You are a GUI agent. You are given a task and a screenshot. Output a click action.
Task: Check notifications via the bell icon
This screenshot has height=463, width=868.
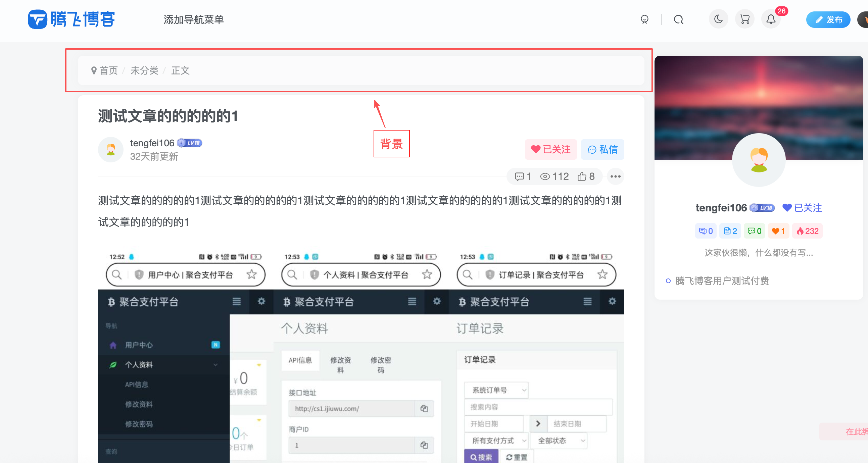coord(771,19)
